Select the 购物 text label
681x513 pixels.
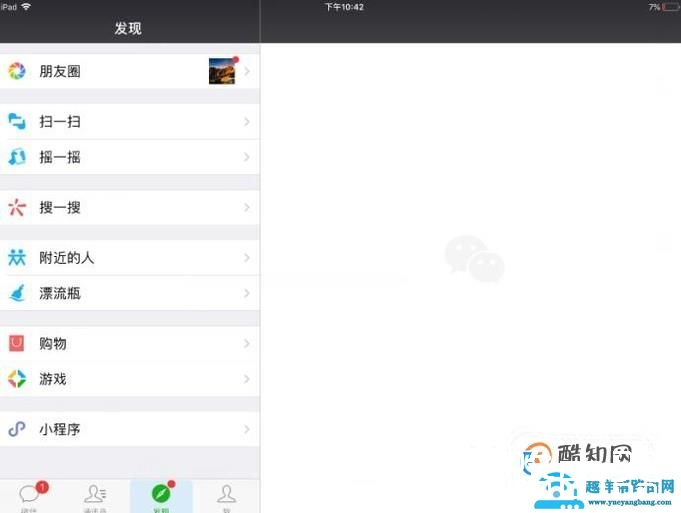(x=53, y=344)
